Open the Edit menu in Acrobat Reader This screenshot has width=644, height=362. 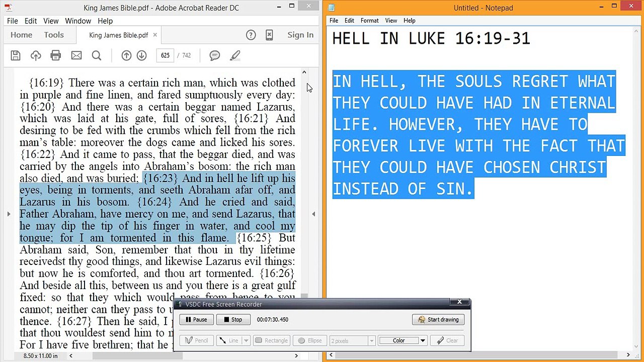31,21
